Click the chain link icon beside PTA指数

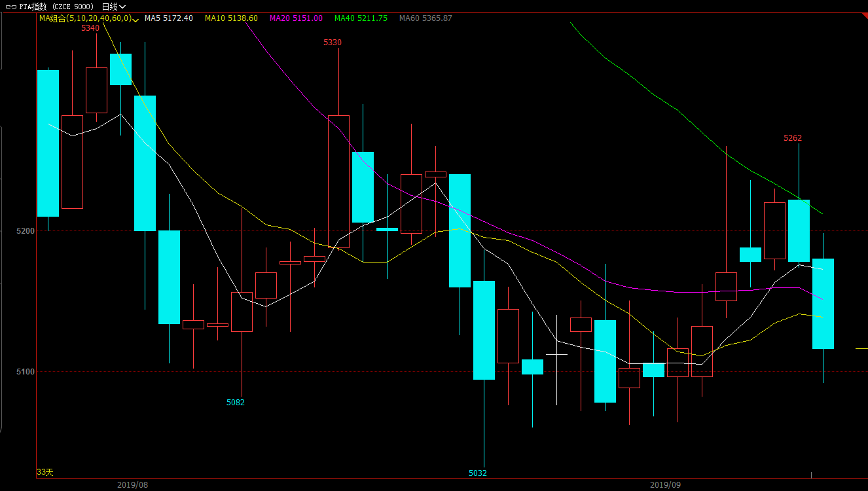[x=11, y=7]
